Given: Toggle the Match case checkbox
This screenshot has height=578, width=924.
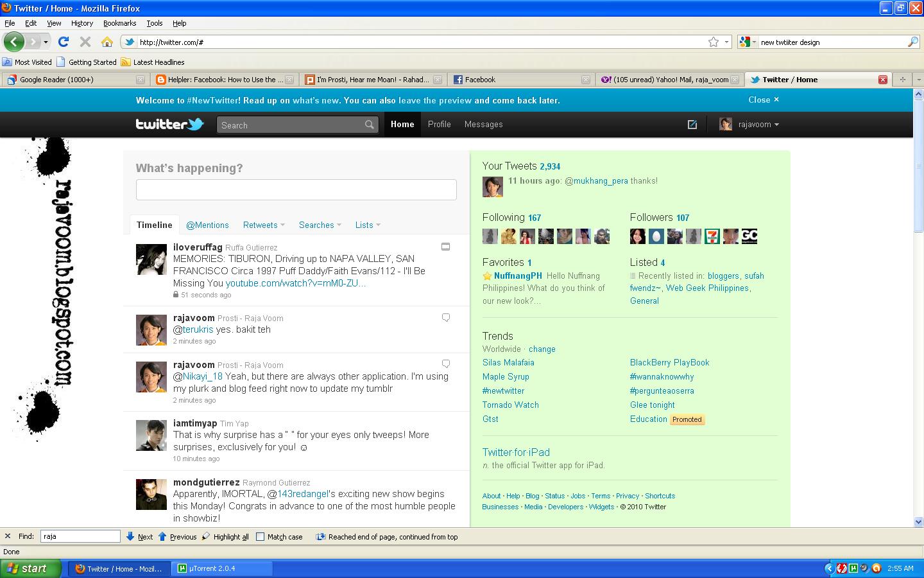Looking at the screenshot, I should click(260, 537).
